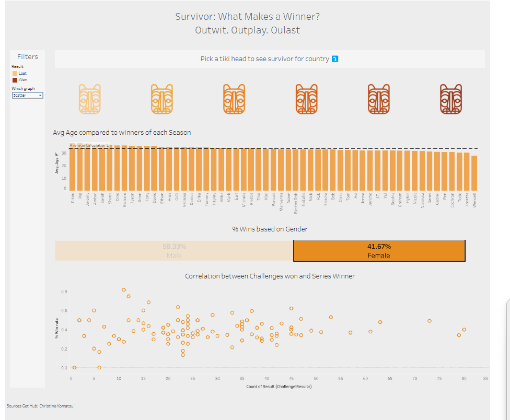Viewport: 510px width, 420px height.
Task: Select the second tiki head icon
Action: pyautogui.click(x=161, y=99)
